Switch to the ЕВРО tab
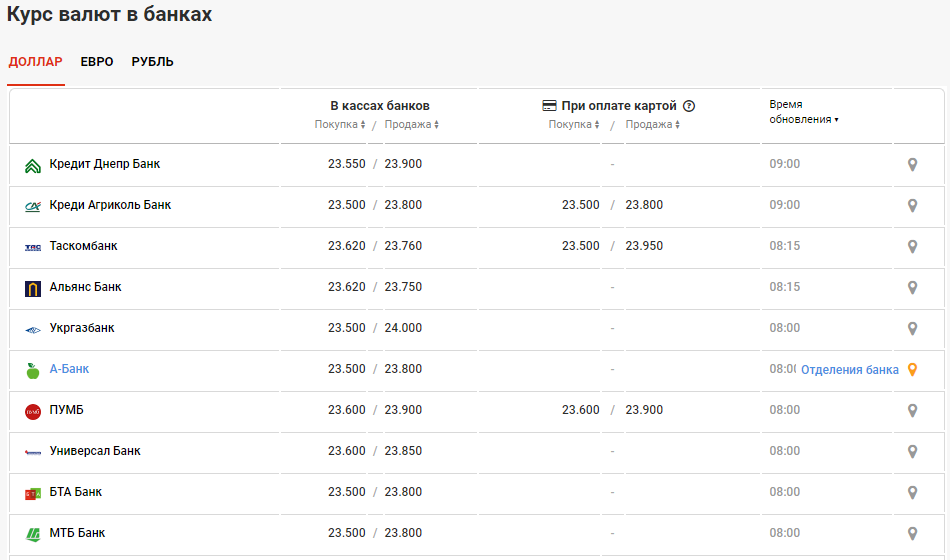 pyautogui.click(x=97, y=62)
